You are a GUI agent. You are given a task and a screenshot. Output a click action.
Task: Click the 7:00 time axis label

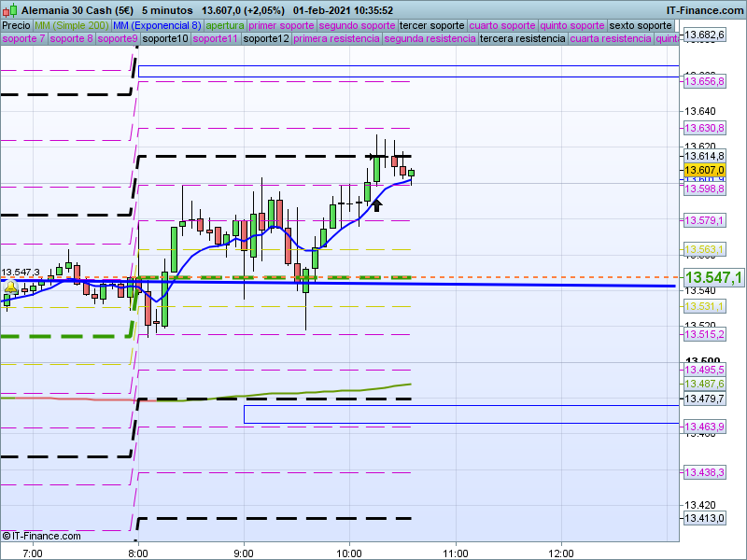pyautogui.click(x=33, y=553)
